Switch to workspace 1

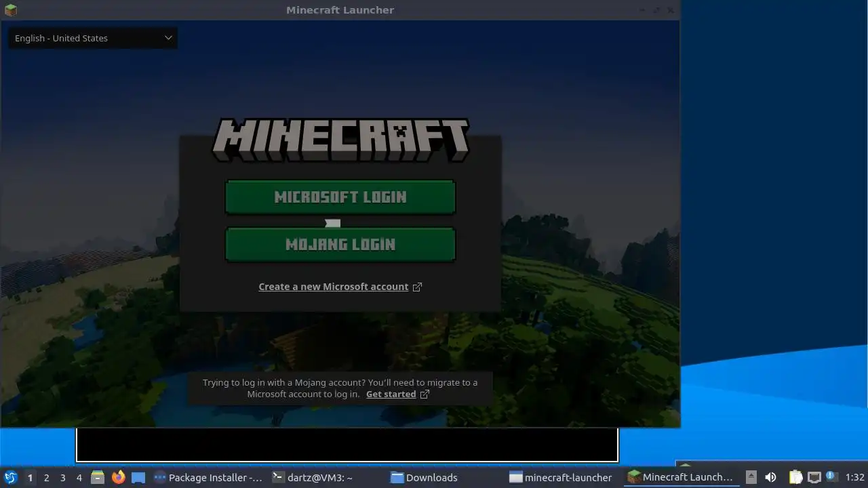pos(30,477)
